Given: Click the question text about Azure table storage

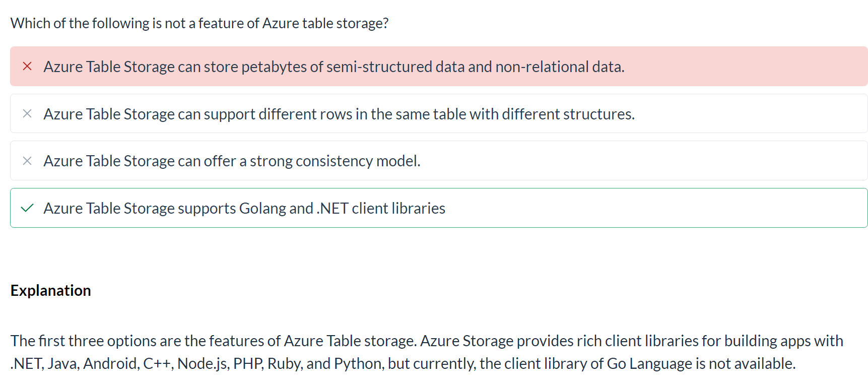Looking at the screenshot, I should coord(199,23).
